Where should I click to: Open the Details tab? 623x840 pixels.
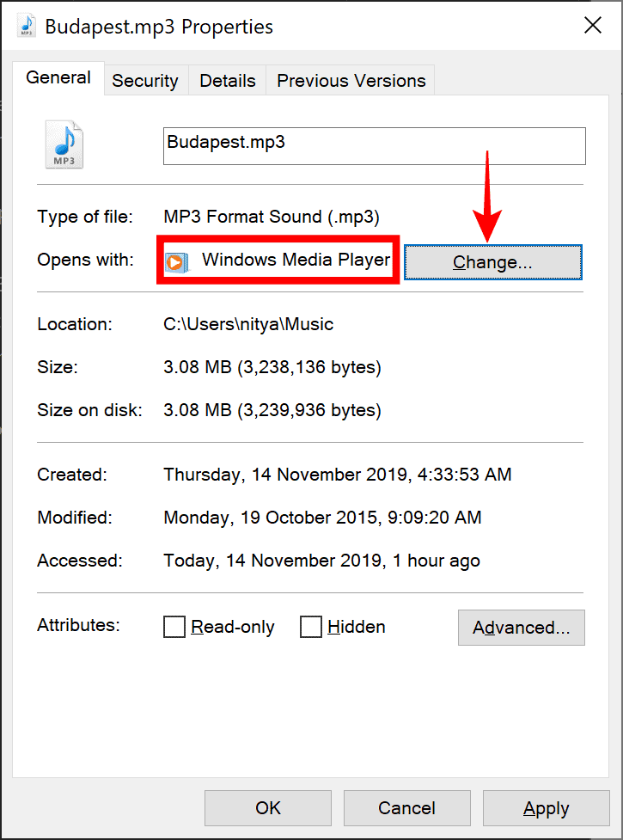(x=228, y=81)
